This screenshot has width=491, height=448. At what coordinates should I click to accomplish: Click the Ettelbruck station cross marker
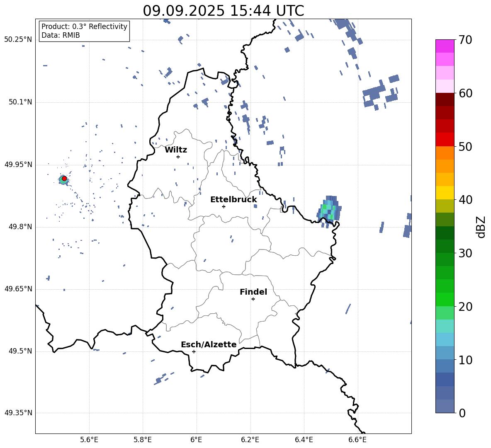tap(224, 206)
